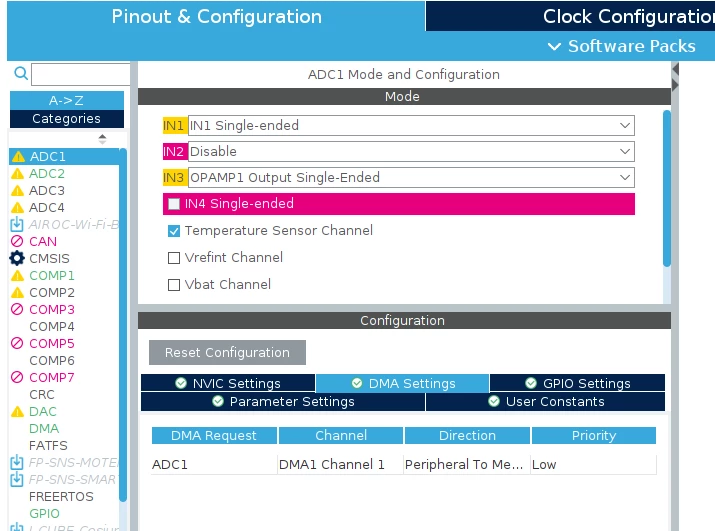715x531 pixels.
Task: Select GPIO in the peripheral list
Action: [44, 513]
